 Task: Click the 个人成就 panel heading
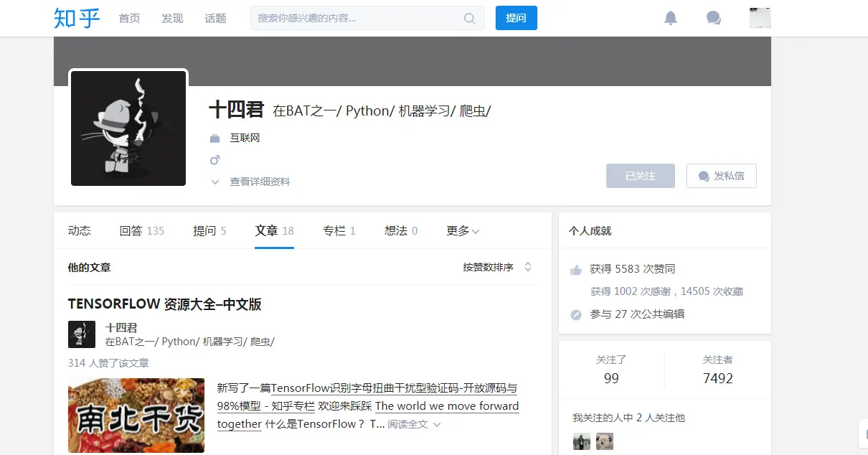coord(590,231)
